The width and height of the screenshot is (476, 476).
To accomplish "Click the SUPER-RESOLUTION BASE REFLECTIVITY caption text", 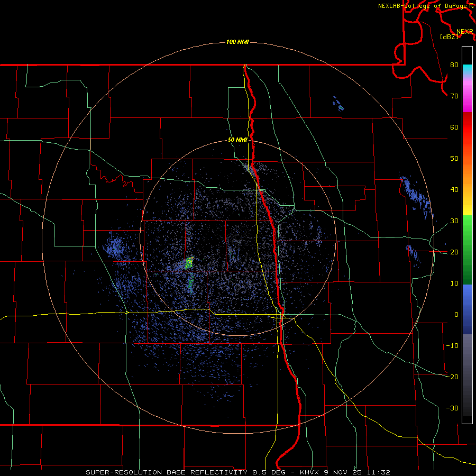I will (x=167, y=472).
